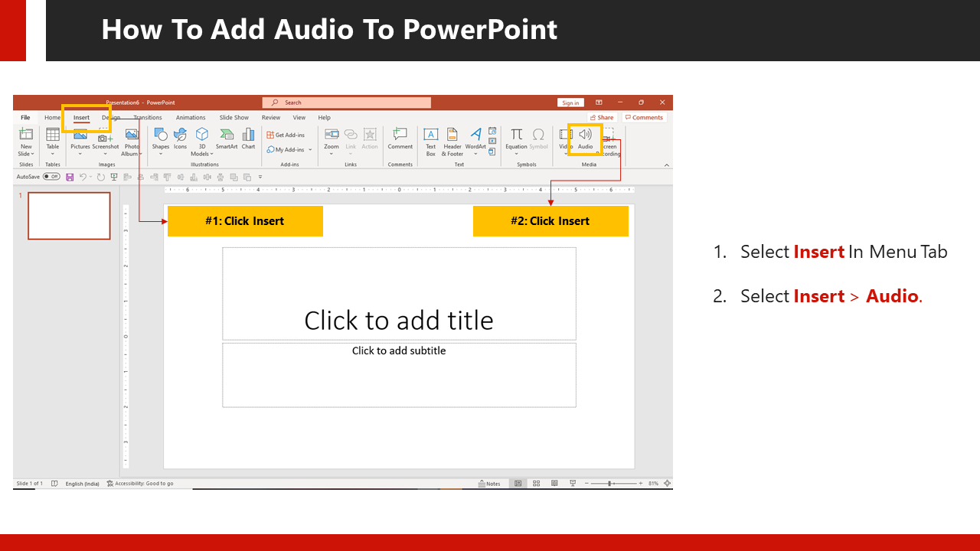Start Slide Show from status bar icon

(572, 484)
